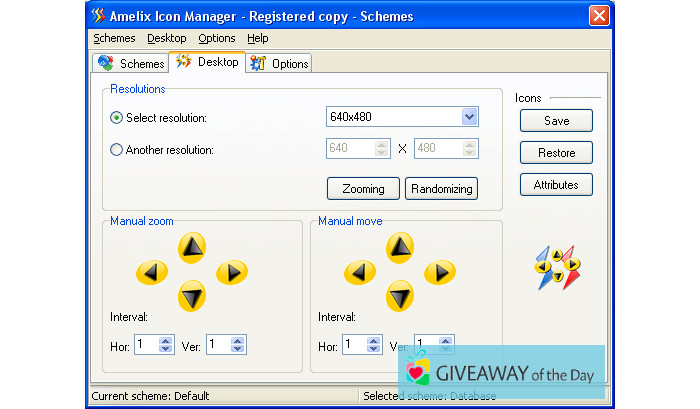Click the Manual zoom up arrow
Viewport: 700px width, 409px height.
(x=192, y=247)
